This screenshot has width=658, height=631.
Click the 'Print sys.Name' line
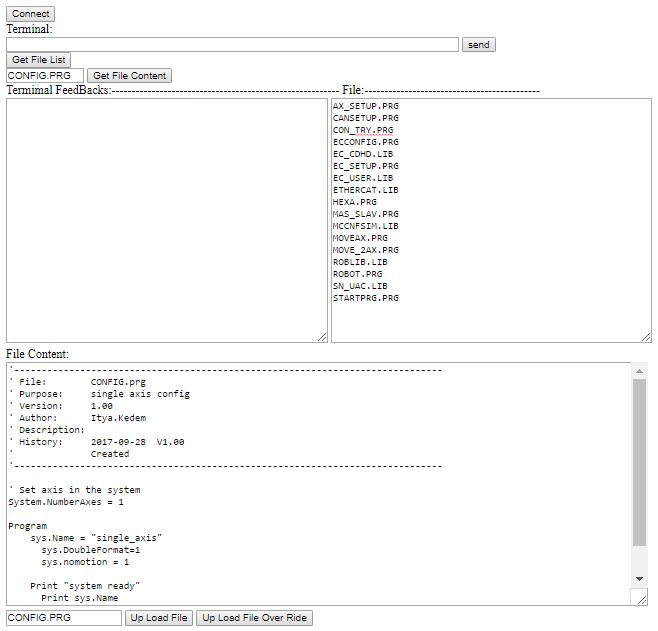(80, 598)
